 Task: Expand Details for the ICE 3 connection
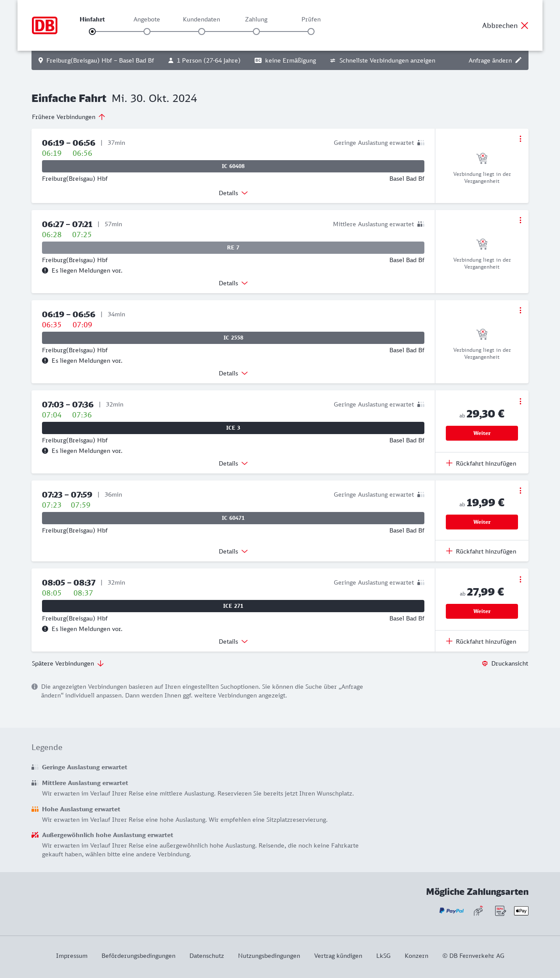(233, 463)
